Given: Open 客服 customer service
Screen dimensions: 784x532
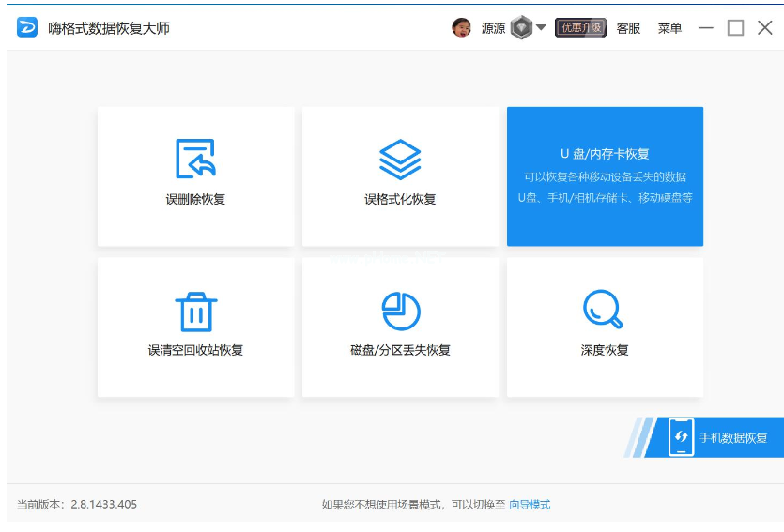Looking at the screenshot, I should point(628,28).
